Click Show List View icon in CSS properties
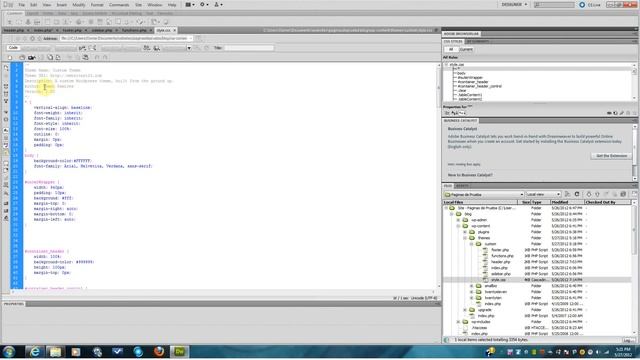Screen dimensions: 640x360 click(454, 113)
